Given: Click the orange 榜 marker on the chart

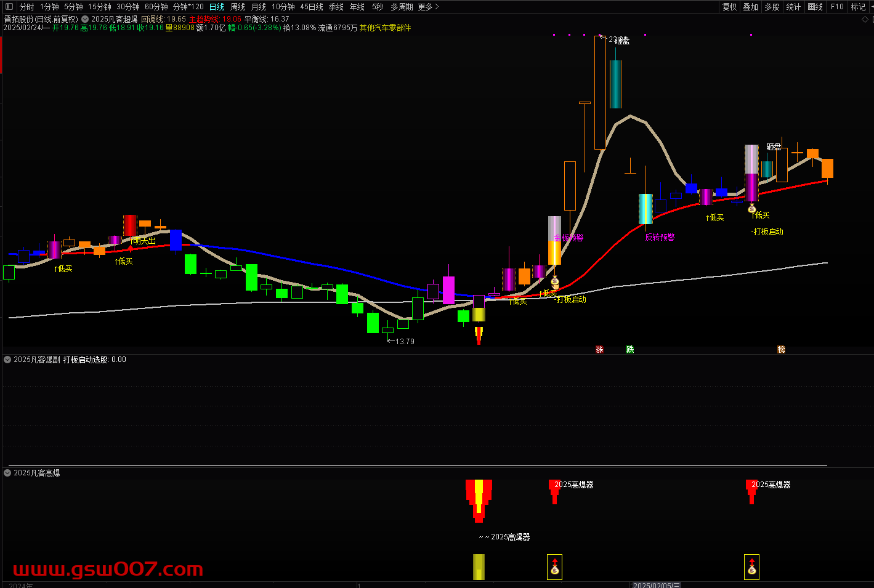Looking at the screenshot, I should click(x=781, y=350).
